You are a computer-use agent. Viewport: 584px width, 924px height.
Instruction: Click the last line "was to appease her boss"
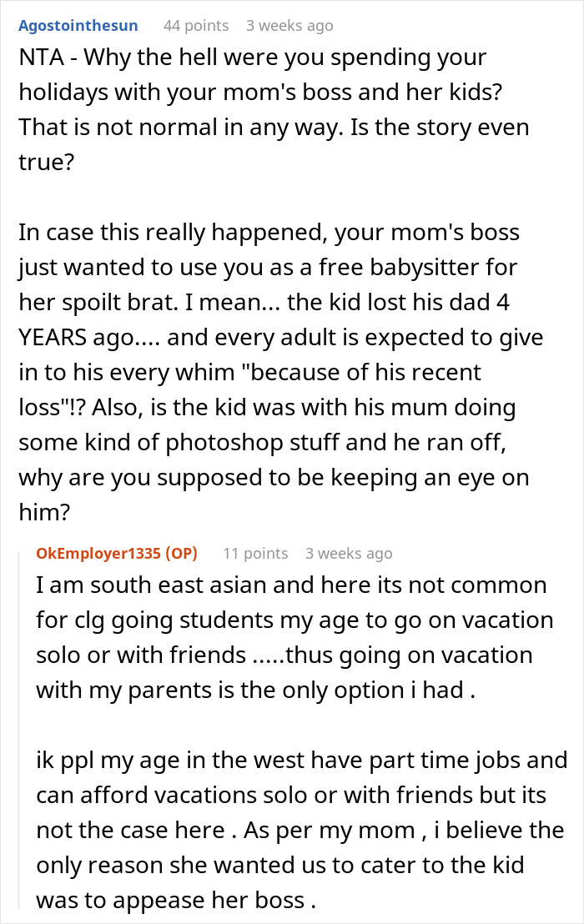coord(176,901)
